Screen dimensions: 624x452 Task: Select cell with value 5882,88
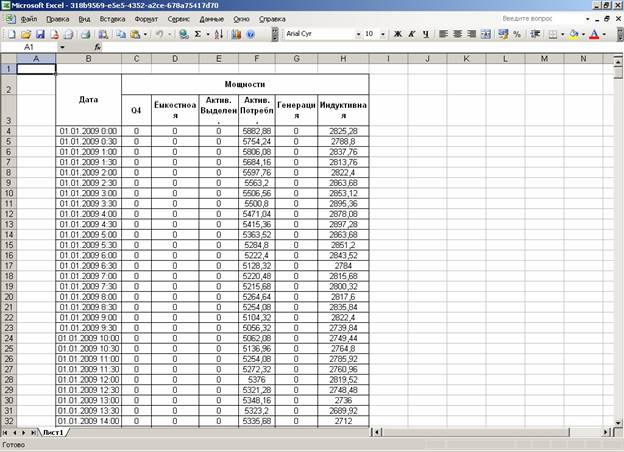coord(257,131)
